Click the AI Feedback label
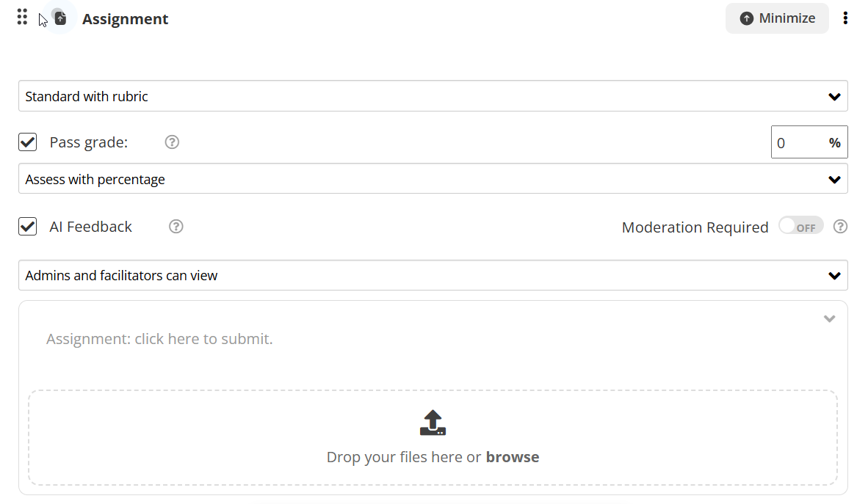 point(91,227)
